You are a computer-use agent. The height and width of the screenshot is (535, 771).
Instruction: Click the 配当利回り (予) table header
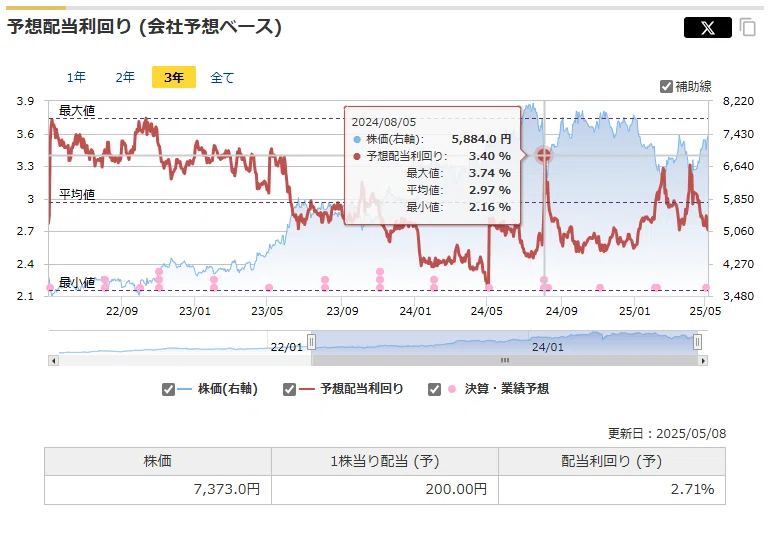point(612,461)
